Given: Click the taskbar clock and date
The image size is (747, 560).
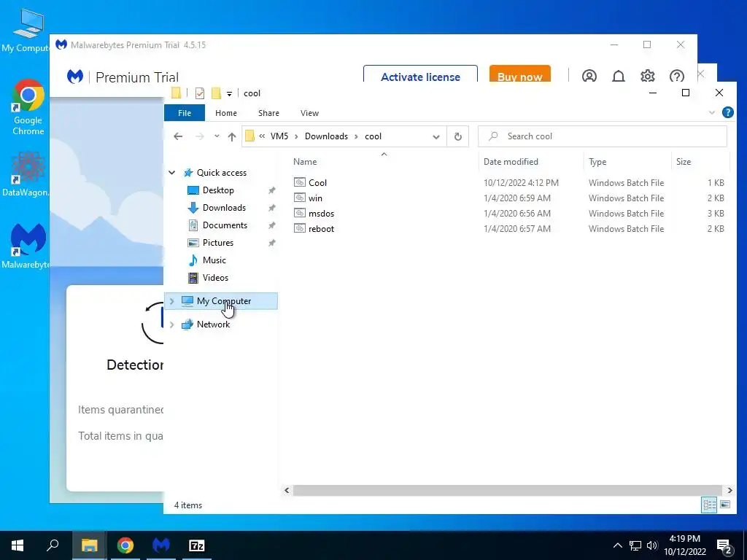Looking at the screenshot, I should pos(684,545).
